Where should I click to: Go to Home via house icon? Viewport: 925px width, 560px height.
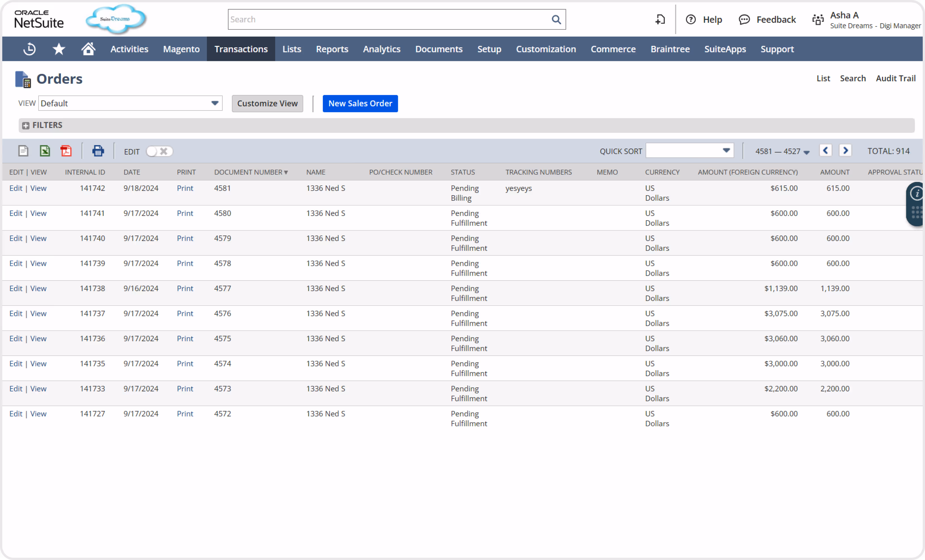[x=88, y=49]
